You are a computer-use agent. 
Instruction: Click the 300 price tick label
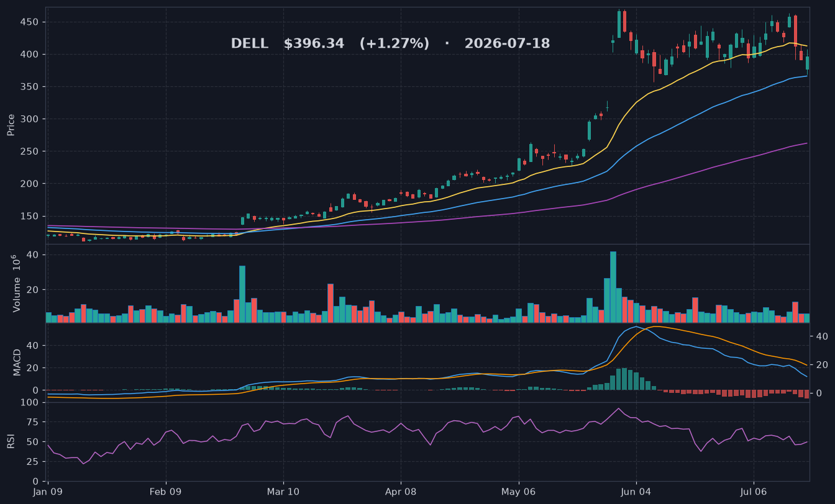click(30, 119)
